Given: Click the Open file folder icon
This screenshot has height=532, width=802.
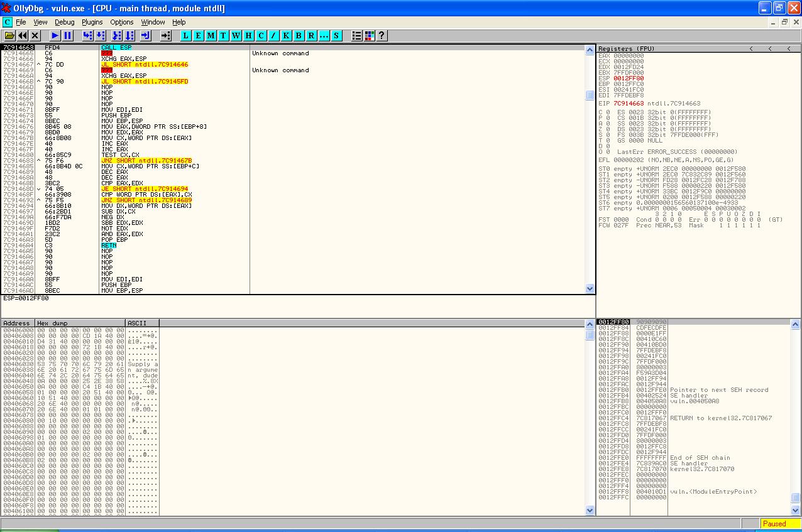Looking at the screenshot, I should (x=9, y=36).
